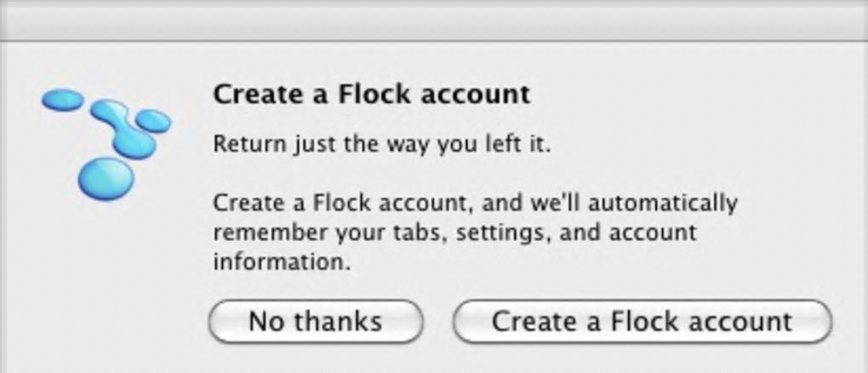
Task: Click the paragraph line starting with Create a Flock account, and
Action: pyautogui.click(x=475, y=204)
